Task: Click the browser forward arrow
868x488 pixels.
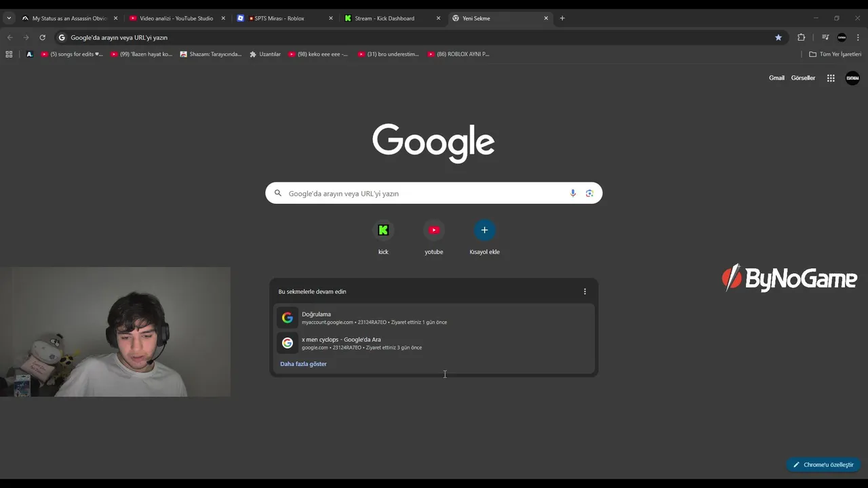Action: [x=26, y=37]
